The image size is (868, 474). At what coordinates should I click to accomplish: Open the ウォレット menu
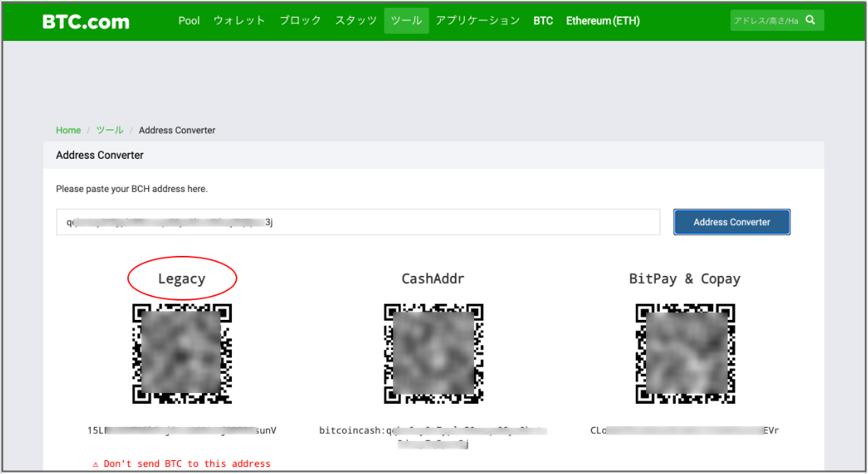[239, 21]
